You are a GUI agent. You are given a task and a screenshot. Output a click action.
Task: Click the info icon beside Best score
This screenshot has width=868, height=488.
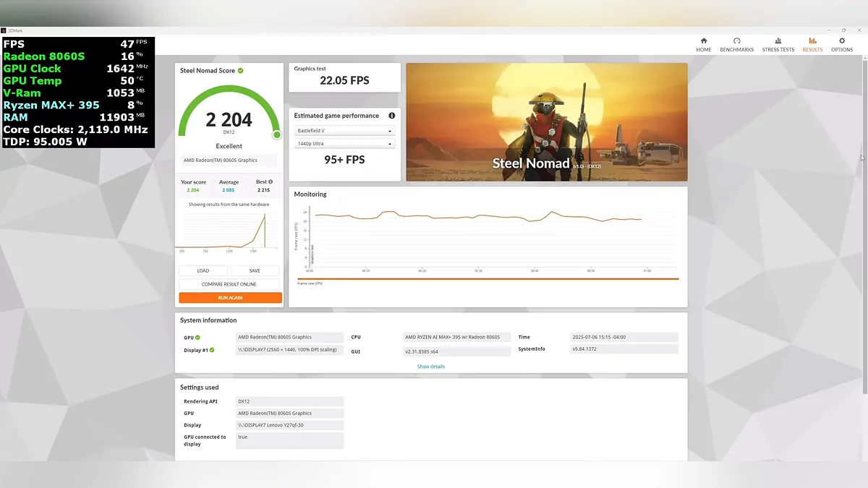point(271,182)
